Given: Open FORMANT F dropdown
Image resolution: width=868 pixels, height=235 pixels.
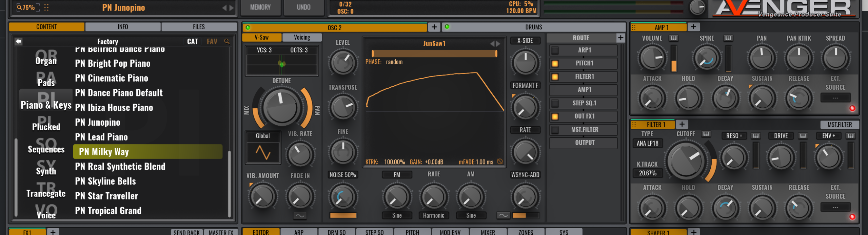Looking at the screenshot, I should 525,85.
